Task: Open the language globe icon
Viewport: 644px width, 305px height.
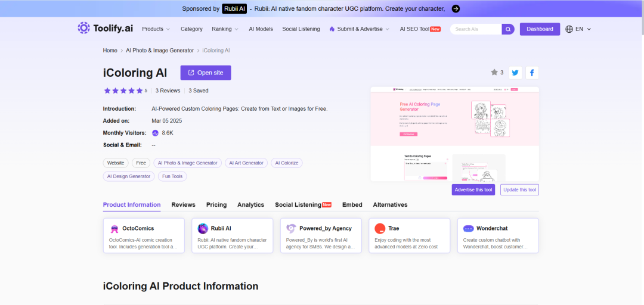Action: click(569, 29)
